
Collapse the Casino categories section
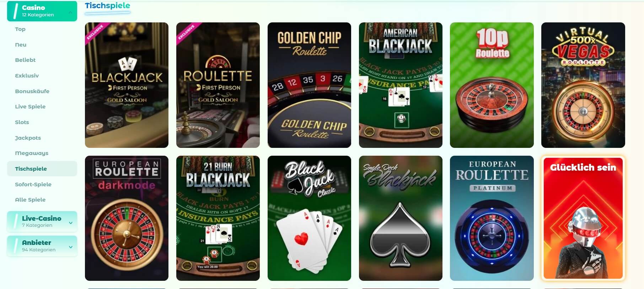pyautogui.click(x=42, y=11)
